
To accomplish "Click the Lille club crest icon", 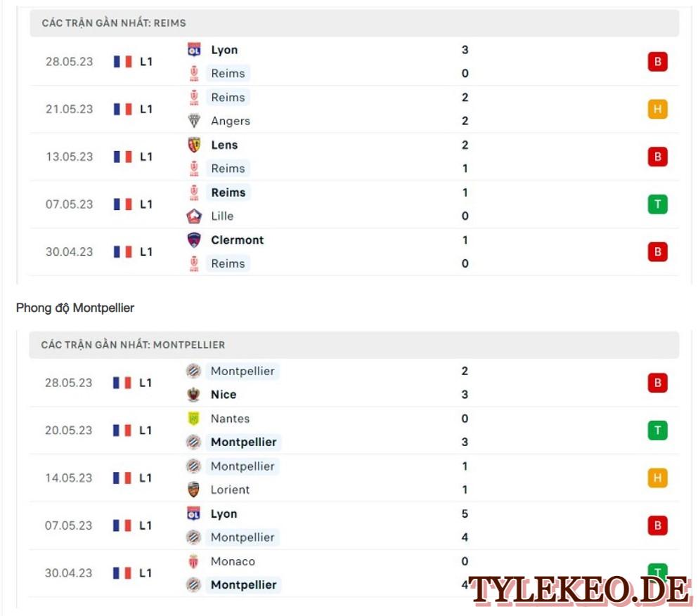I will pos(194,216).
